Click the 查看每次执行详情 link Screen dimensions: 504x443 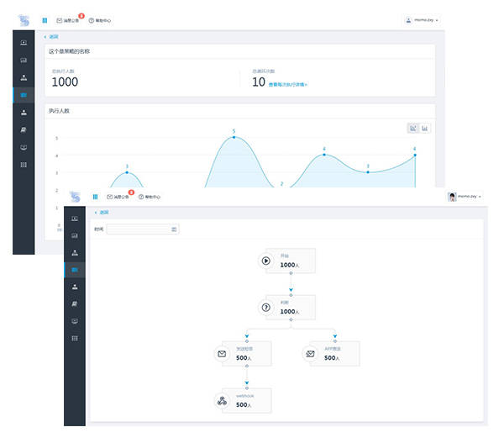click(287, 85)
